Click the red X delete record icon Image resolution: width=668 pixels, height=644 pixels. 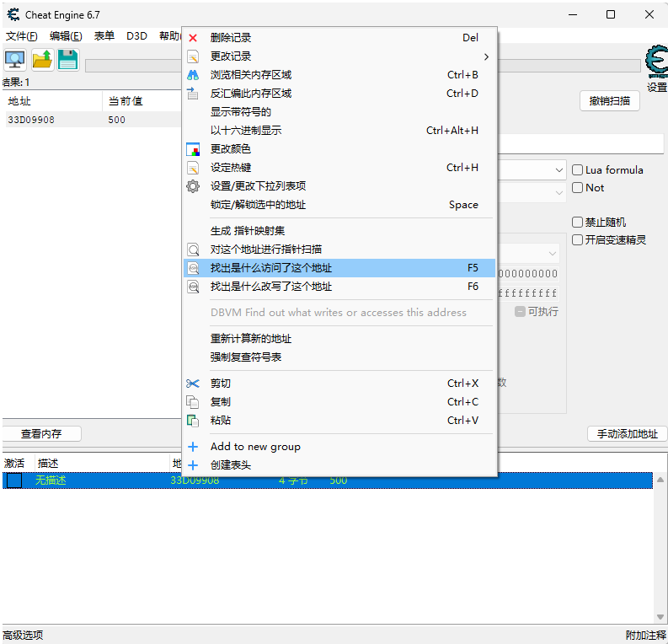point(193,38)
